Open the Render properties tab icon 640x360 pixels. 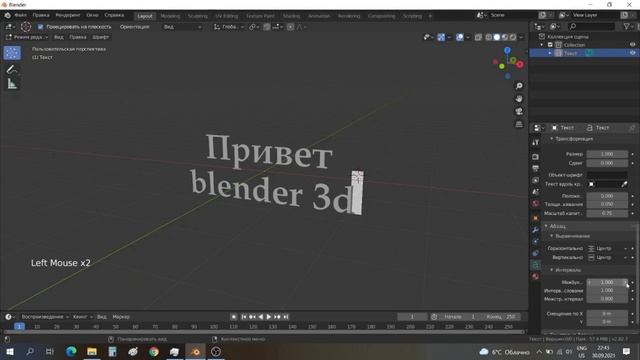(x=536, y=157)
